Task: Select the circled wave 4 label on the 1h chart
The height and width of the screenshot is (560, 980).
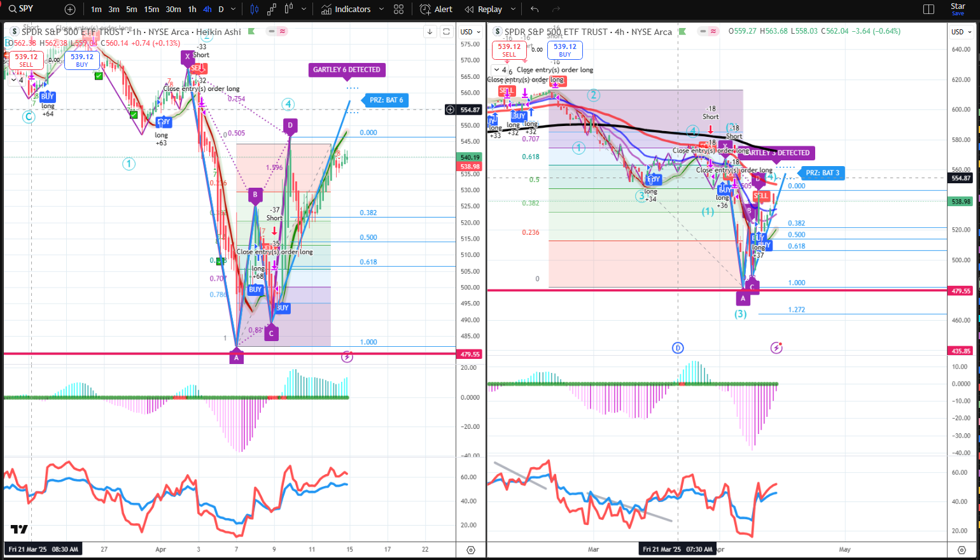Action: click(x=288, y=104)
